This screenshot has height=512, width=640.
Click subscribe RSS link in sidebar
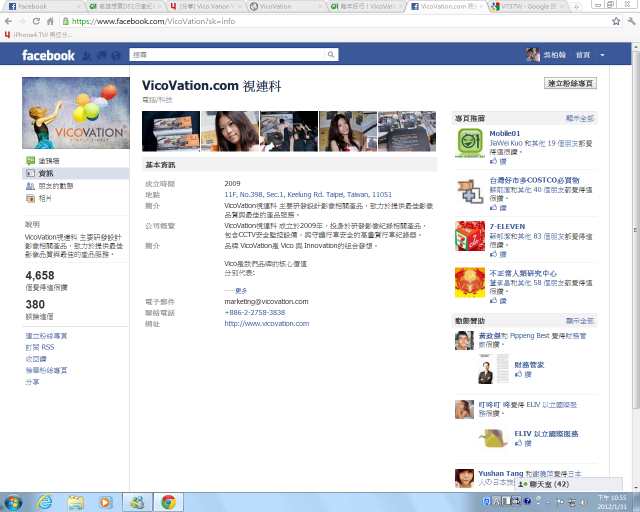coord(40,347)
